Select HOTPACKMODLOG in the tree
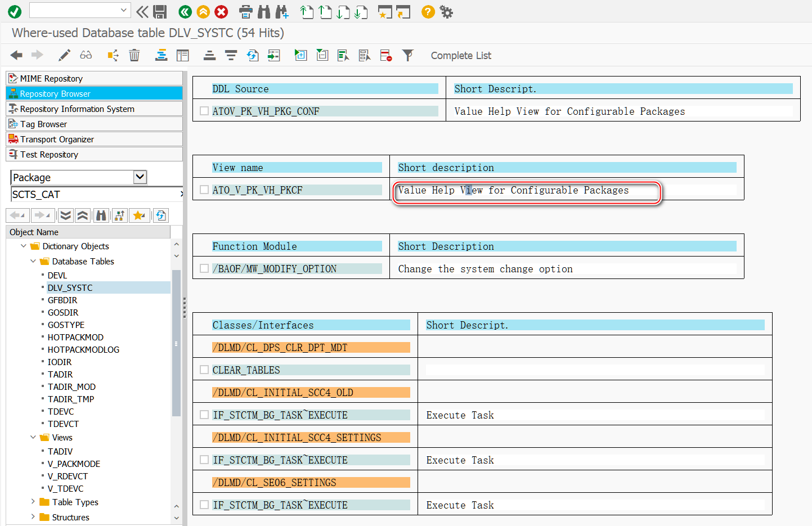The image size is (812, 526). pos(83,349)
